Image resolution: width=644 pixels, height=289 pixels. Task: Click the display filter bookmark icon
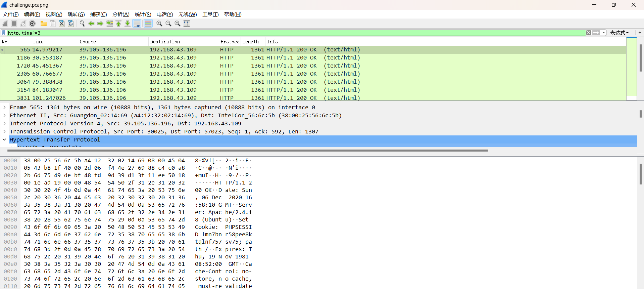tap(4, 33)
